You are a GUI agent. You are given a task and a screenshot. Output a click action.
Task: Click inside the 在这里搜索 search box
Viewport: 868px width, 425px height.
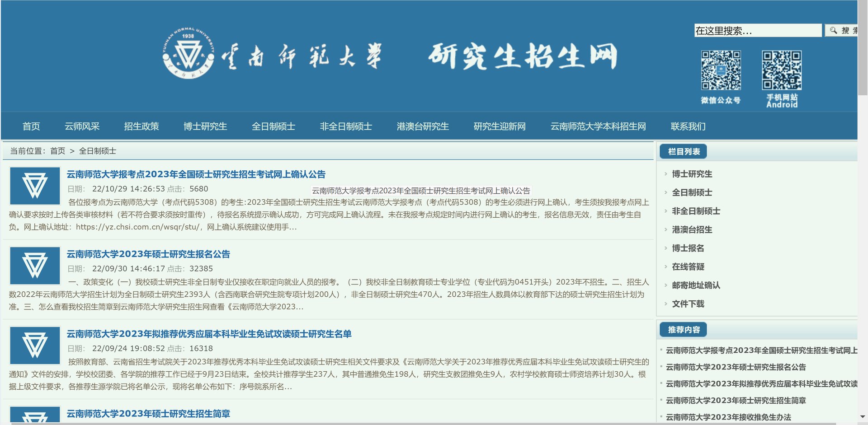759,30
